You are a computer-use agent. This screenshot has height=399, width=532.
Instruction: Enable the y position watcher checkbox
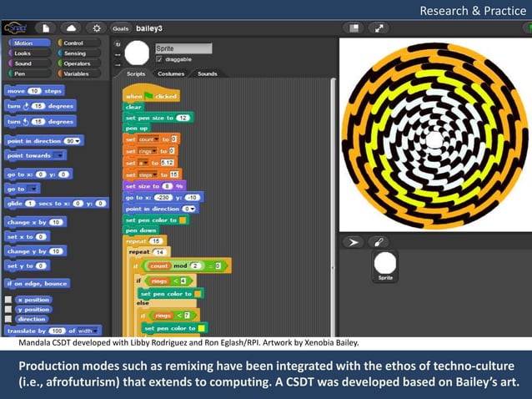tap(8, 310)
